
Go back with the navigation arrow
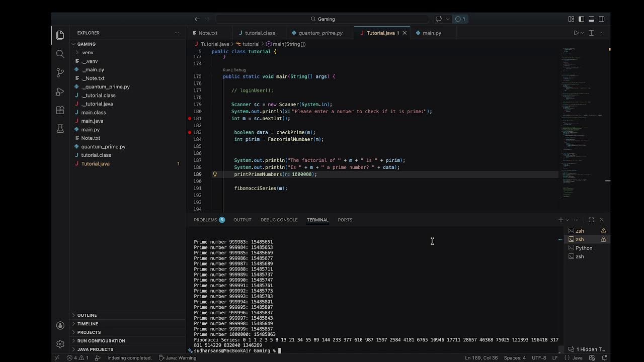197,19
